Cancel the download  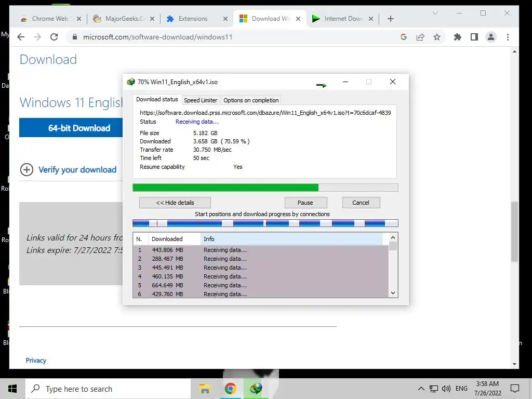(361, 203)
